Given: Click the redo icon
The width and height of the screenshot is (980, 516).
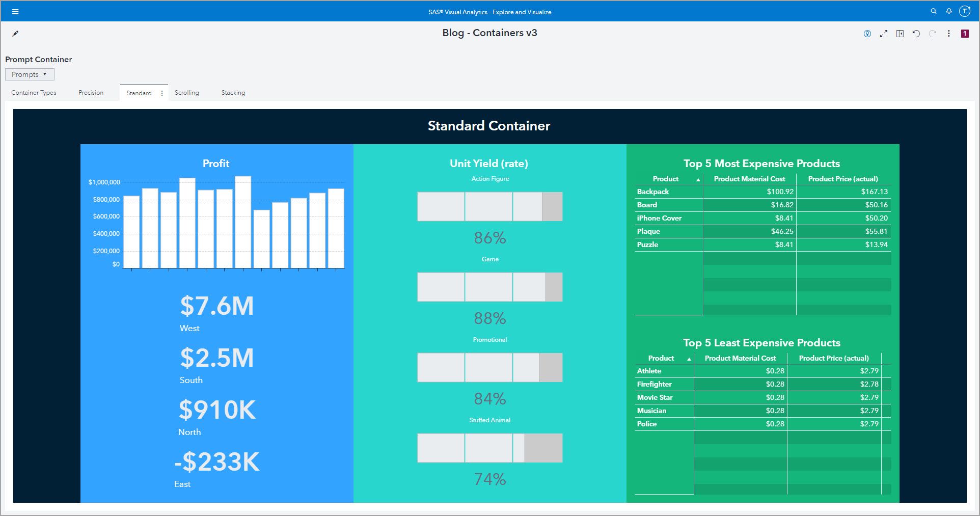Looking at the screenshot, I should pyautogui.click(x=933, y=33).
